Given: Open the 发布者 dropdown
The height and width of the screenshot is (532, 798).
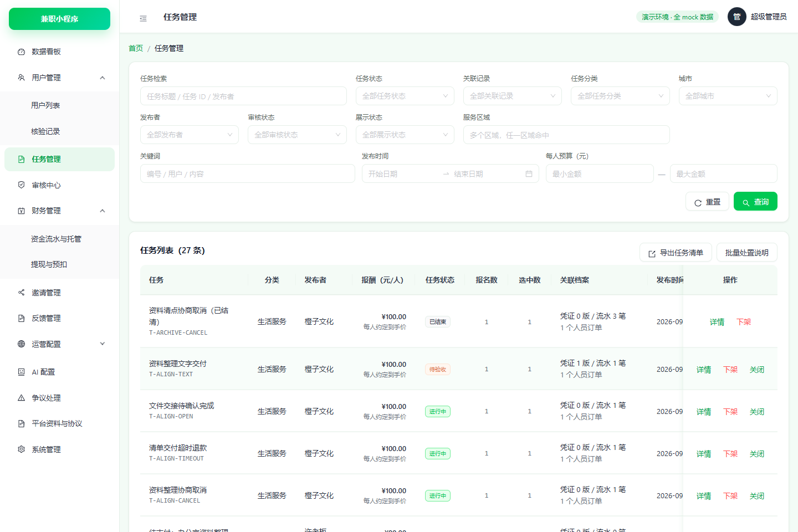Looking at the screenshot, I should 190,135.
